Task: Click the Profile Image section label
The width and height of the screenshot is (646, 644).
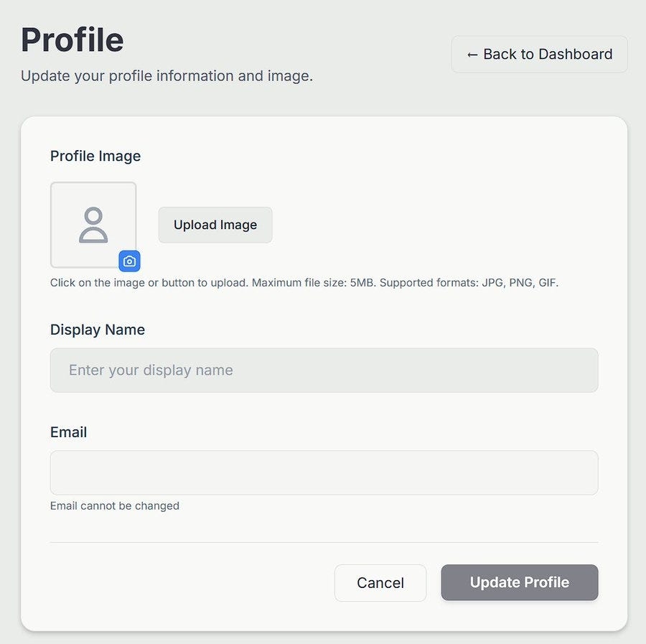Action: [95, 156]
